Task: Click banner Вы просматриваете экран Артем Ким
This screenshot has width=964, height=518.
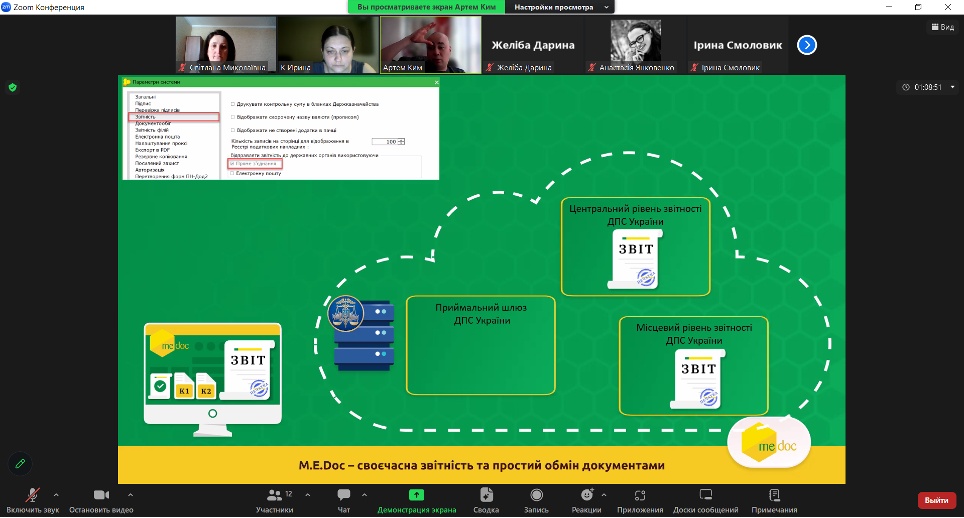Action: pyautogui.click(x=427, y=7)
